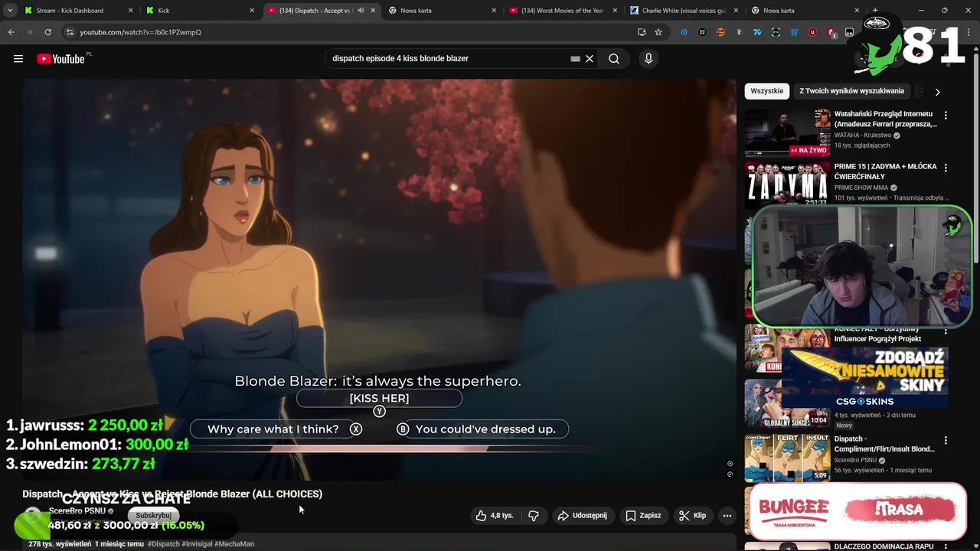Switch to Worst Movies of the Year tab
Viewport: 980px width, 551px height.
(x=563, y=11)
